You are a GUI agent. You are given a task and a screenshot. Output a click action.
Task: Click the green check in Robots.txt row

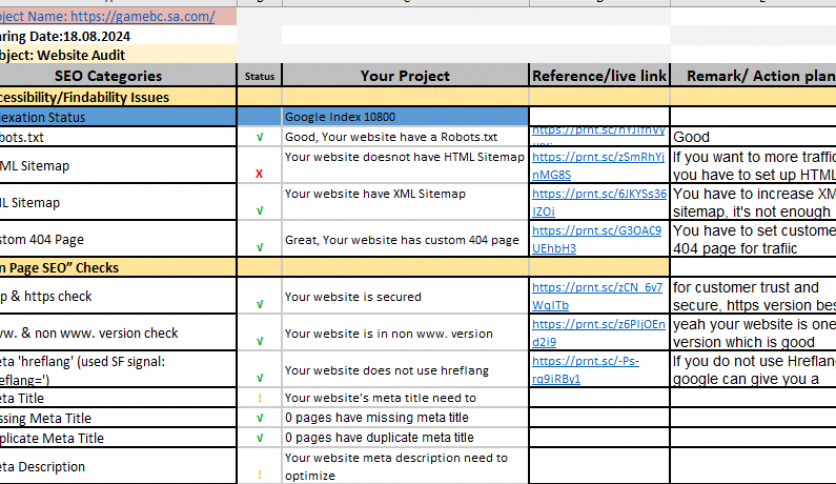coord(259,137)
